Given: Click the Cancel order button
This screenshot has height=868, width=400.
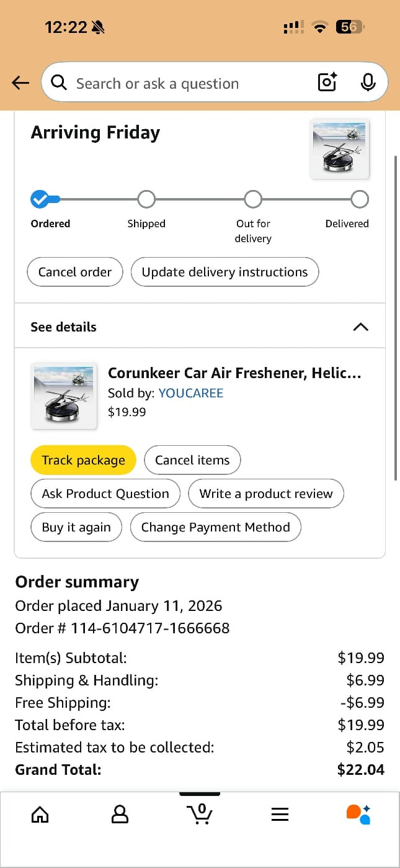Looking at the screenshot, I should pyautogui.click(x=75, y=272).
